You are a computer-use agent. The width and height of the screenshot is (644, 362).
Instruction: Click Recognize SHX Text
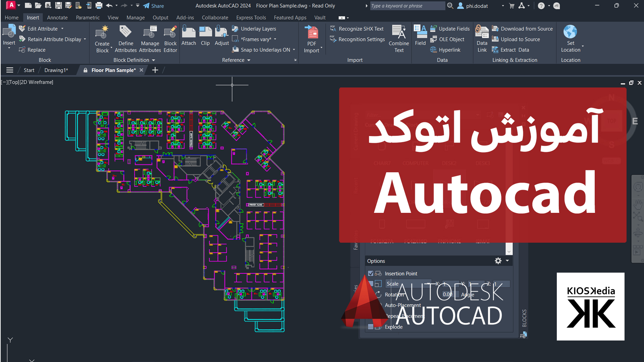pyautogui.click(x=357, y=29)
